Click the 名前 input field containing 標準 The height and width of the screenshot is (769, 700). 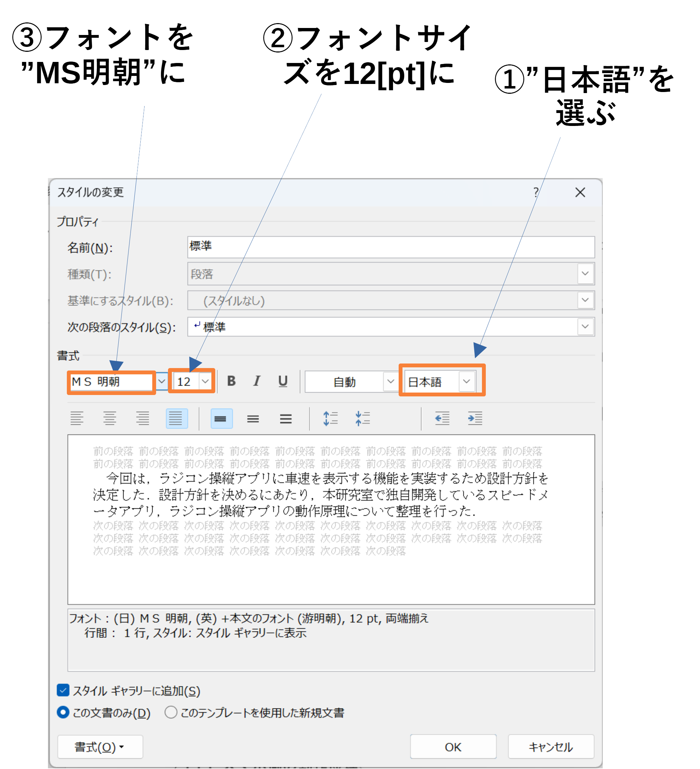click(391, 247)
